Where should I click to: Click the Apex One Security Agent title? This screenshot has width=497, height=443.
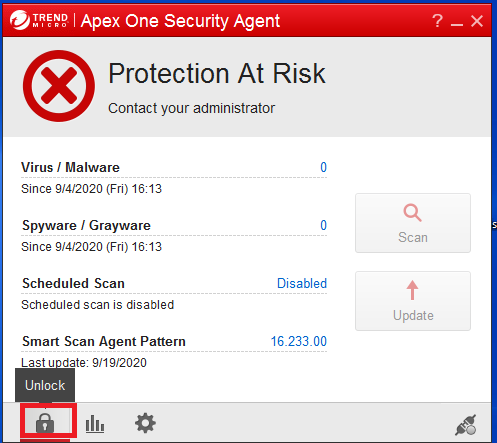tap(180, 21)
